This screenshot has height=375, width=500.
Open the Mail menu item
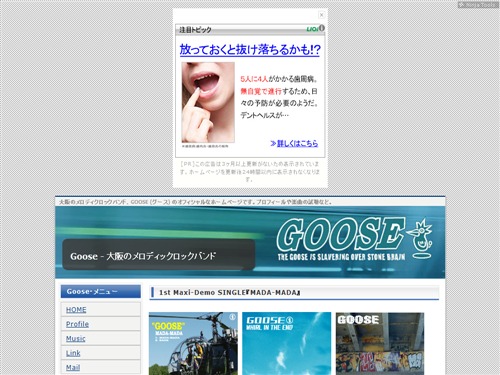(x=73, y=367)
